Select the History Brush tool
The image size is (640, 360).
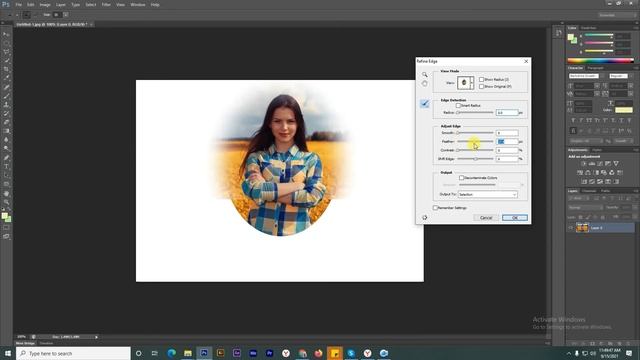(7, 114)
